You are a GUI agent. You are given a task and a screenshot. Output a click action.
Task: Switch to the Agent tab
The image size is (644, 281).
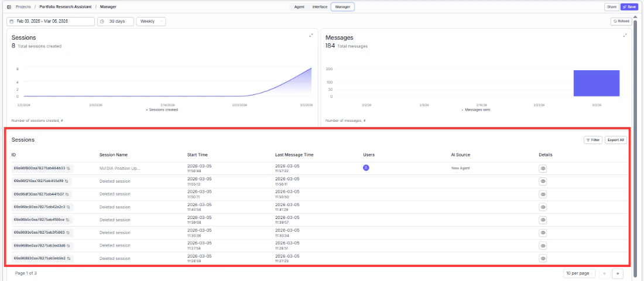point(299,6)
